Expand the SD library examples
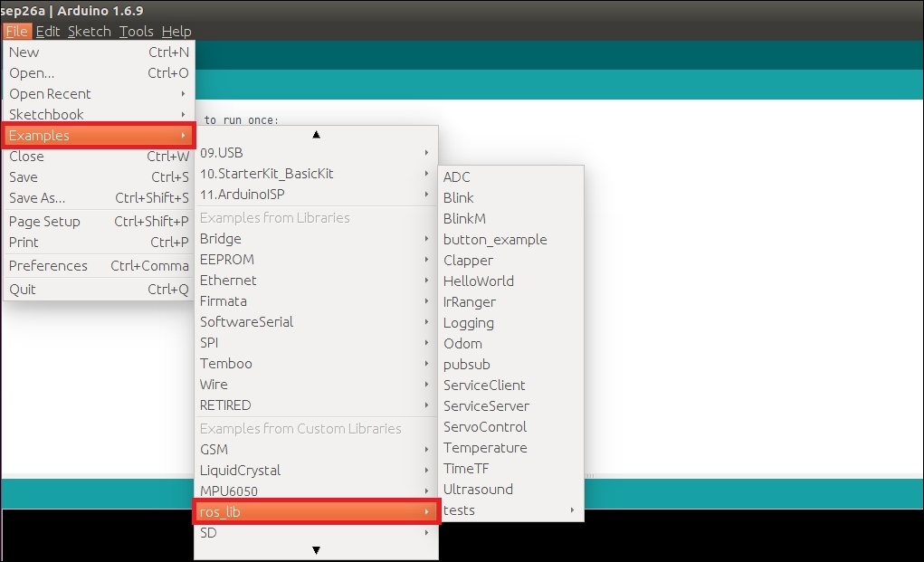Image resolution: width=924 pixels, height=562 pixels. point(317,532)
